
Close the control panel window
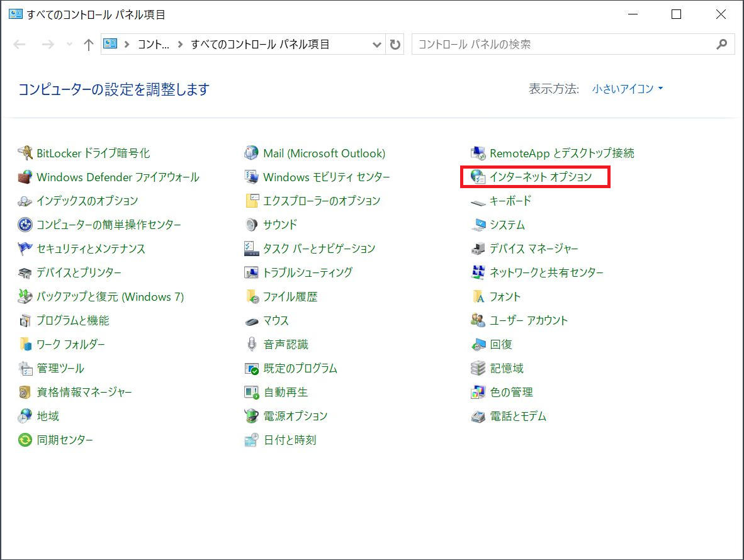point(721,14)
